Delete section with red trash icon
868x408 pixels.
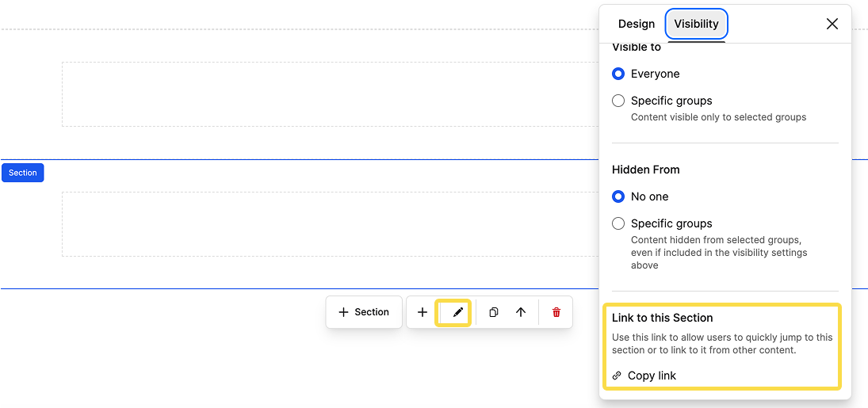[556, 312]
